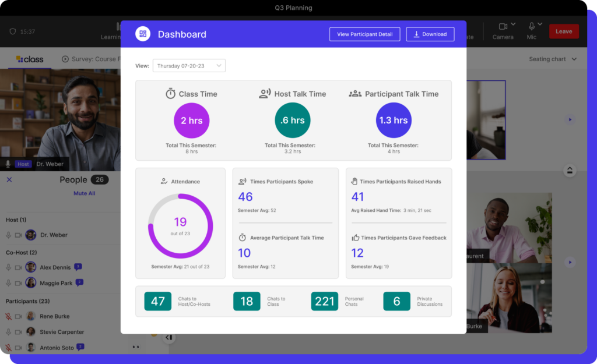Select the Class logo tab
The image size is (597, 364).
click(x=30, y=59)
